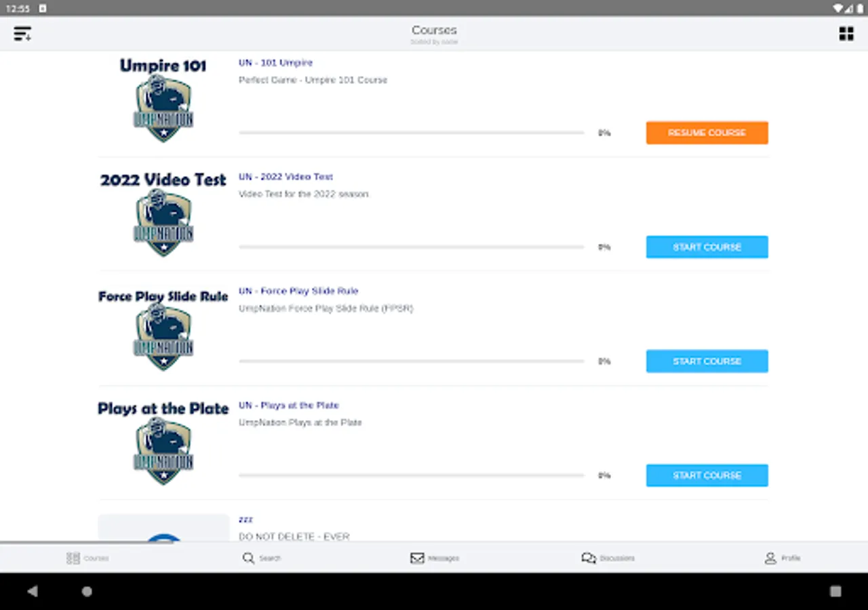Select the Search tab label
The width and height of the screenshot is (868, 610).
click(x=270, y=558)
